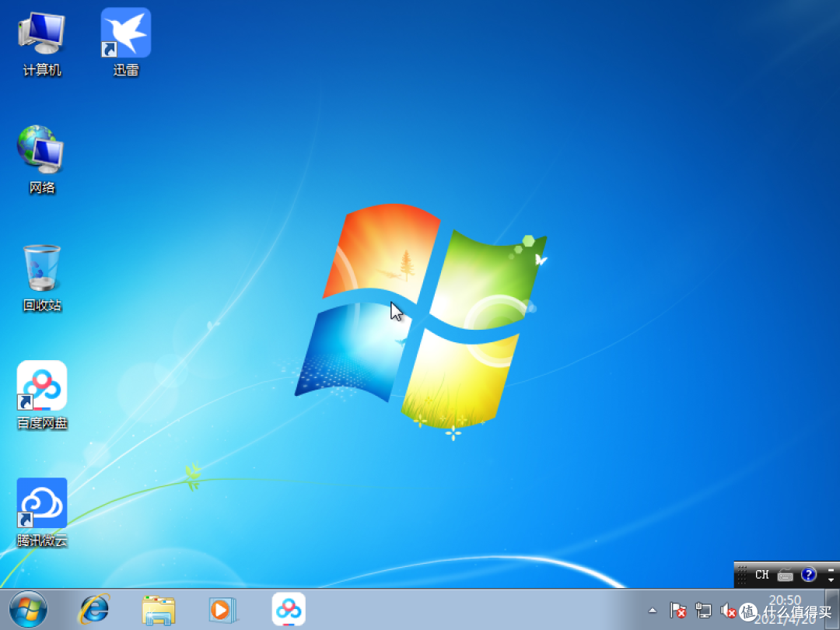Select the 迅雷 Xunlei desktop shortcut
This screenshot has width=840, height=630.
126,43
